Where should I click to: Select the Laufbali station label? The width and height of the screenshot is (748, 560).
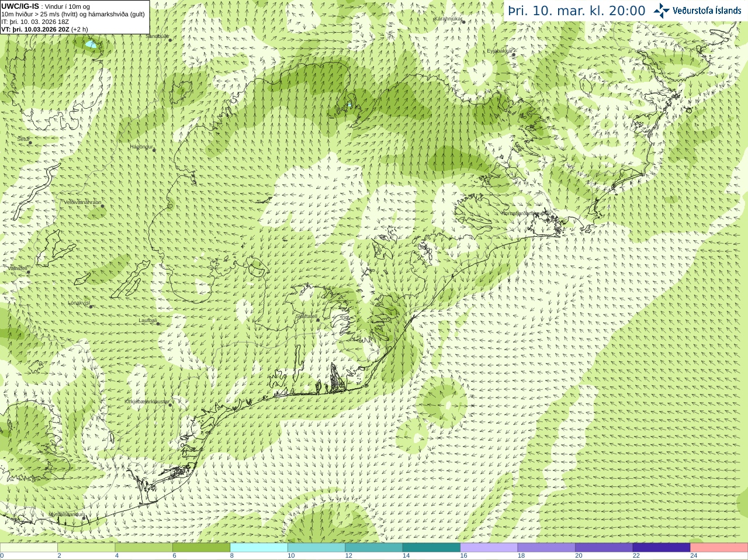tap(148, 320)
